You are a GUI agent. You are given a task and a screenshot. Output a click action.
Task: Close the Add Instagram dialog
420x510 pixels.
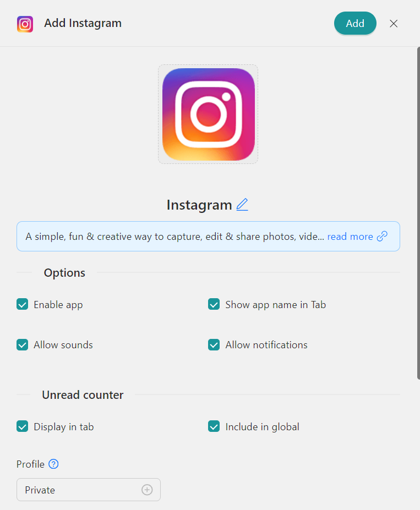(394, 24)
